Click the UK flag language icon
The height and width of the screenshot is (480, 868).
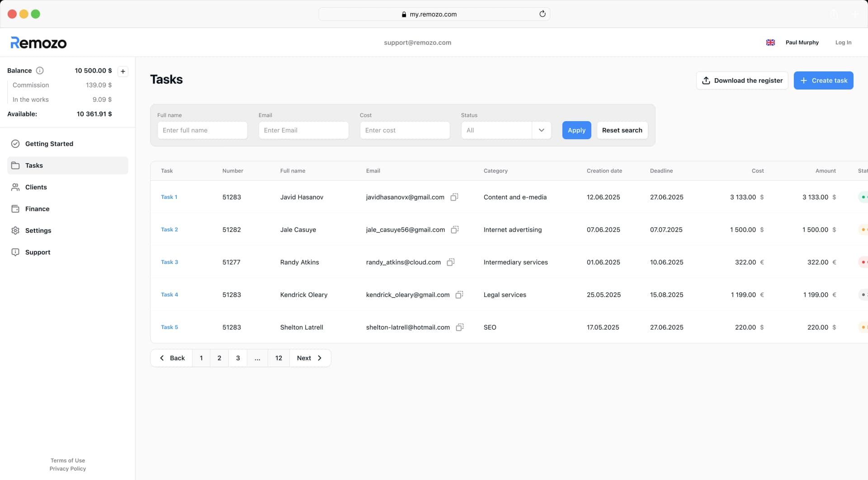pos(770,42)
